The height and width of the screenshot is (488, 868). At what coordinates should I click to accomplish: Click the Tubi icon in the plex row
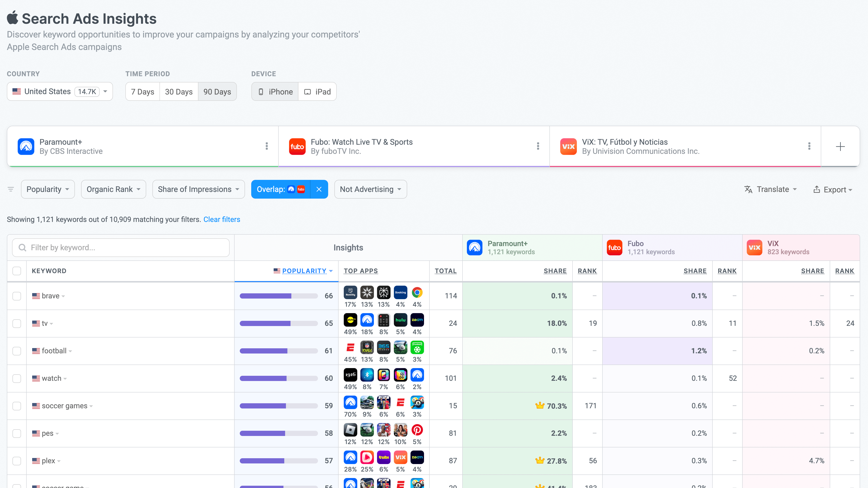point(384,457)
